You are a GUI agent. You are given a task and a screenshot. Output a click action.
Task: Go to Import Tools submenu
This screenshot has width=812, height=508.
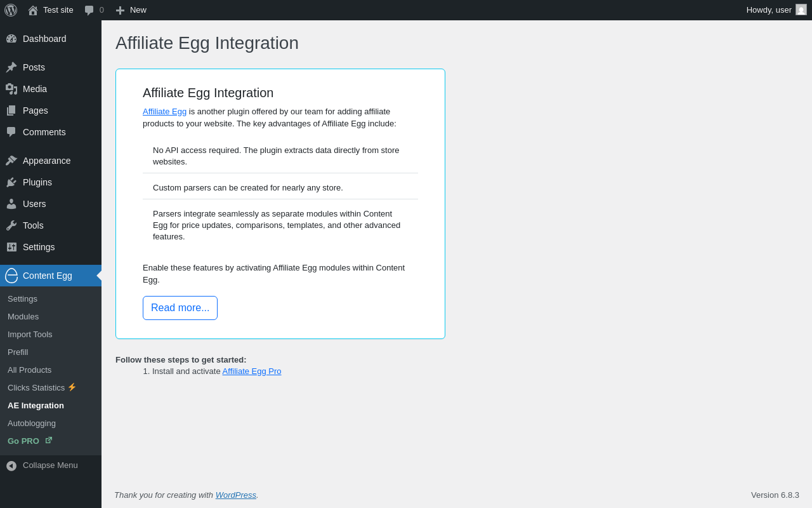(30, 334)
